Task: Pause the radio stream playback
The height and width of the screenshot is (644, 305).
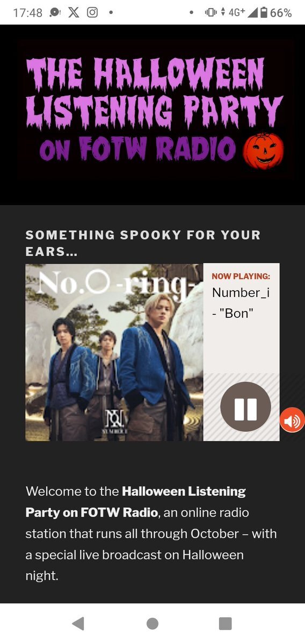Action: (245, 407)
